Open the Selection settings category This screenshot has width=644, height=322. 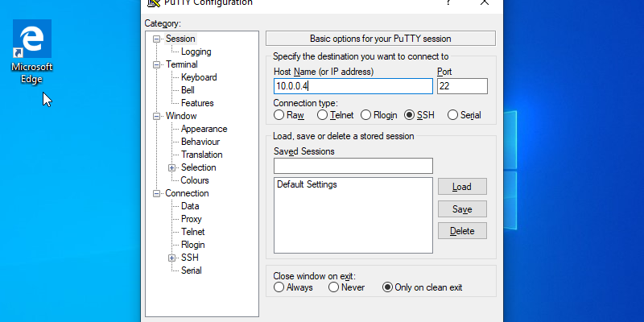point(198,167)
